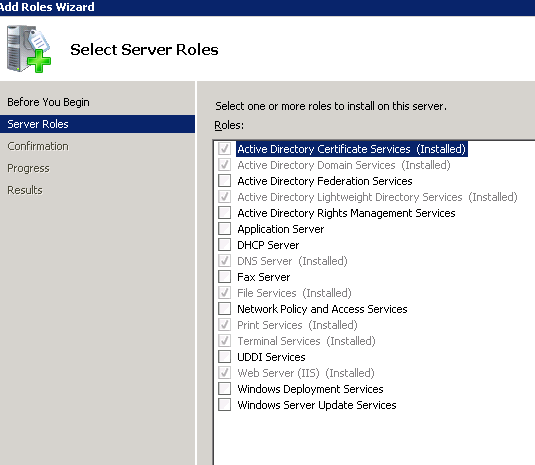Check the UDDI Services checkbox
The height and width of the screenshot is (465, 535).
[225, 357]
